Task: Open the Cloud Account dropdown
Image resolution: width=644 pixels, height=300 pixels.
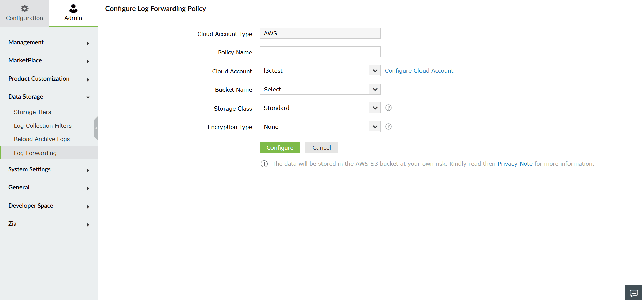Action: click(320, 71)
